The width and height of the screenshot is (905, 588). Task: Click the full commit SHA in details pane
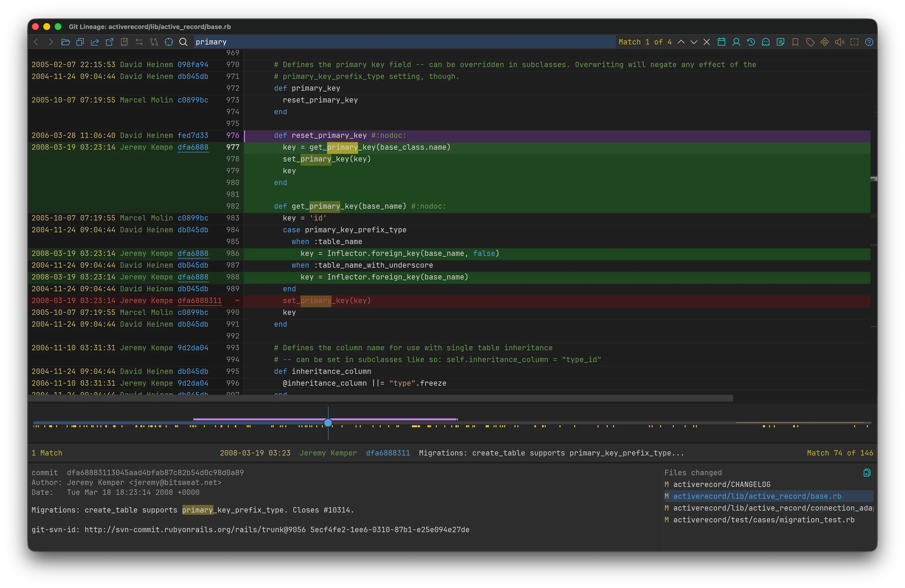pos(155,472)
